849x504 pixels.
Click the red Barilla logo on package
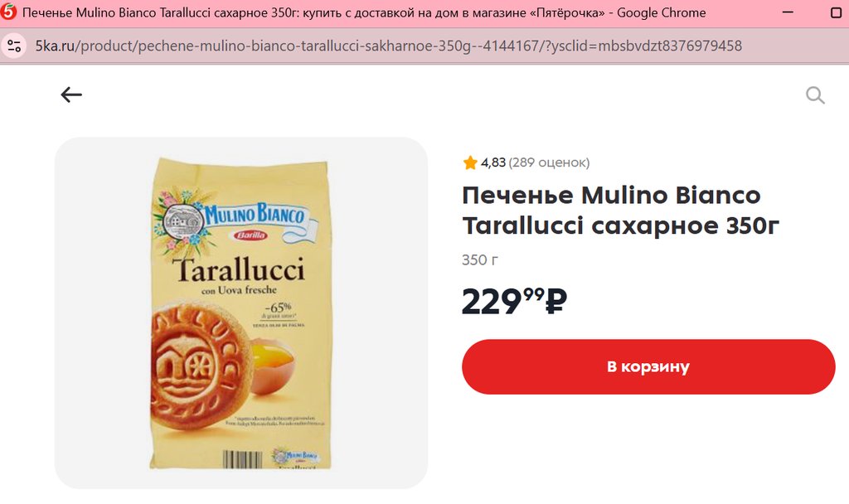pos(250,235)
